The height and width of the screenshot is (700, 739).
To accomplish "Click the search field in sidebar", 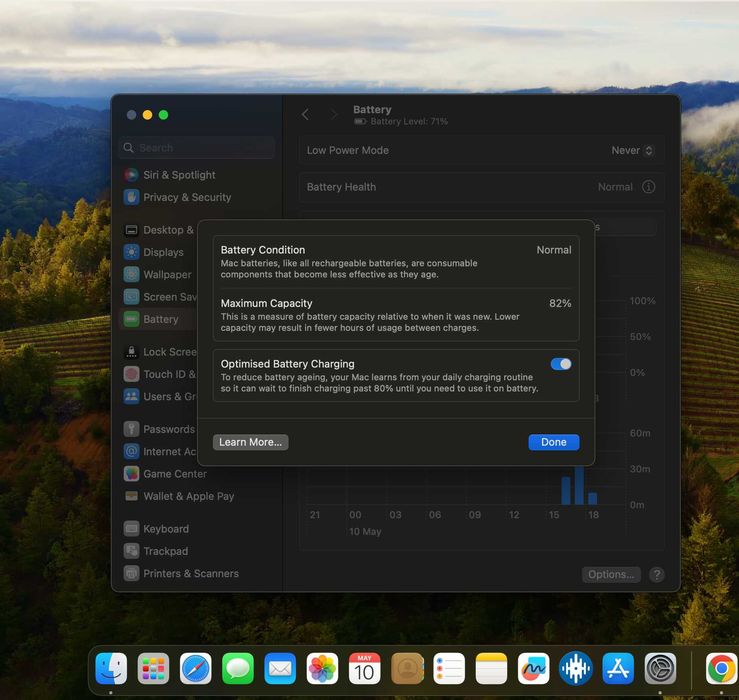I will (x=197, y=148).
